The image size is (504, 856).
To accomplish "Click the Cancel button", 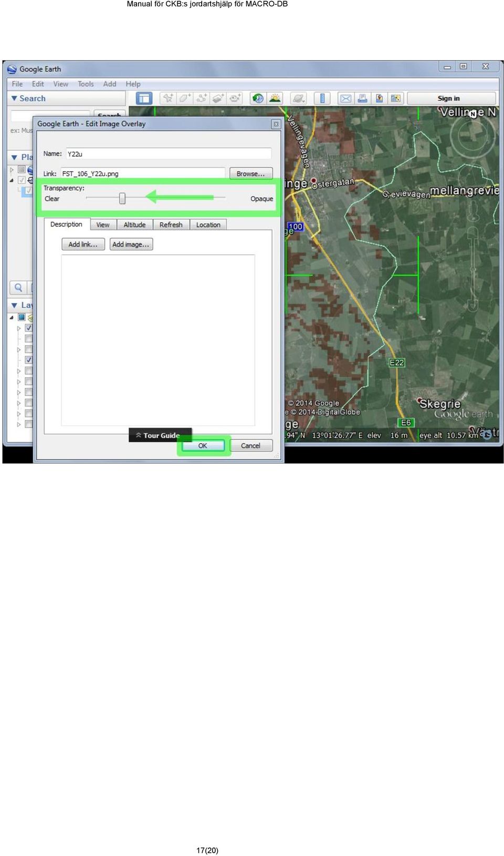I will (x=250, y=446).
